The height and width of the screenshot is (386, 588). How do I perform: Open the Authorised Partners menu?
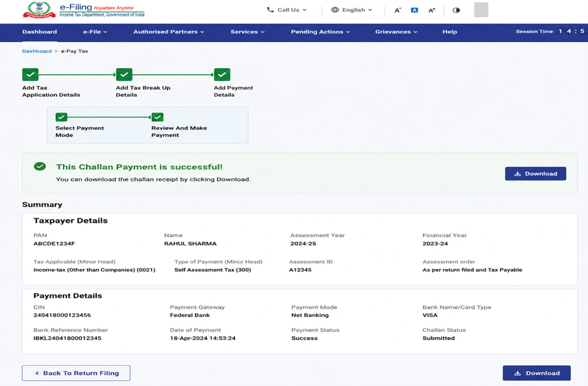pyautogui.click(x=169, y=32)
